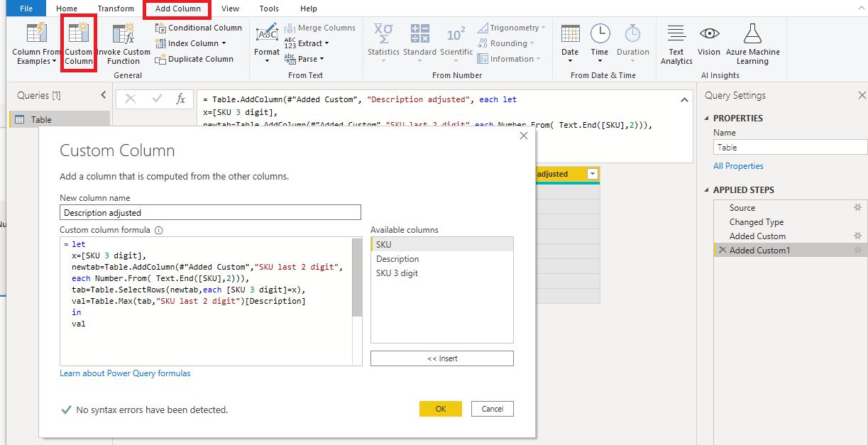
Task: Open Source step settings gear
Action: click(857, 208)
